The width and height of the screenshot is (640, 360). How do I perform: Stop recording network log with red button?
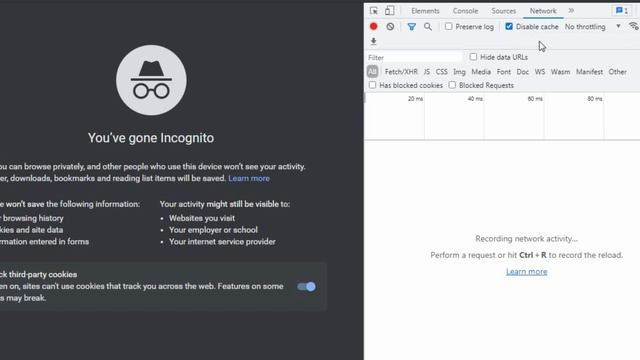point(373,27)
